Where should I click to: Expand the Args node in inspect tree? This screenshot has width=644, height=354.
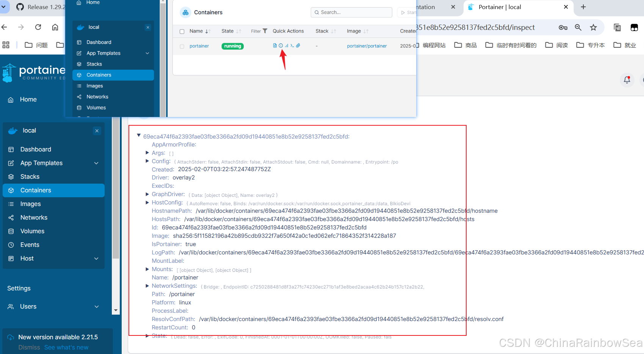tap(147, 153)
